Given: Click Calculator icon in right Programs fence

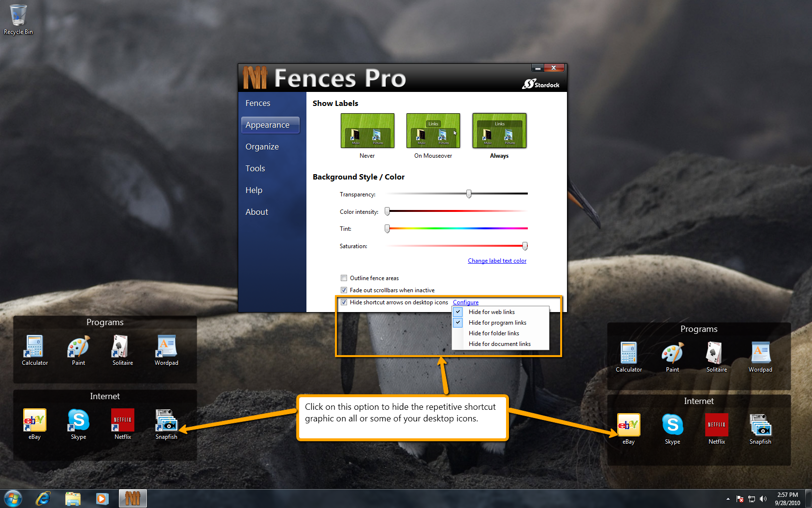Looking at the screenshot, I should (628, 357).
